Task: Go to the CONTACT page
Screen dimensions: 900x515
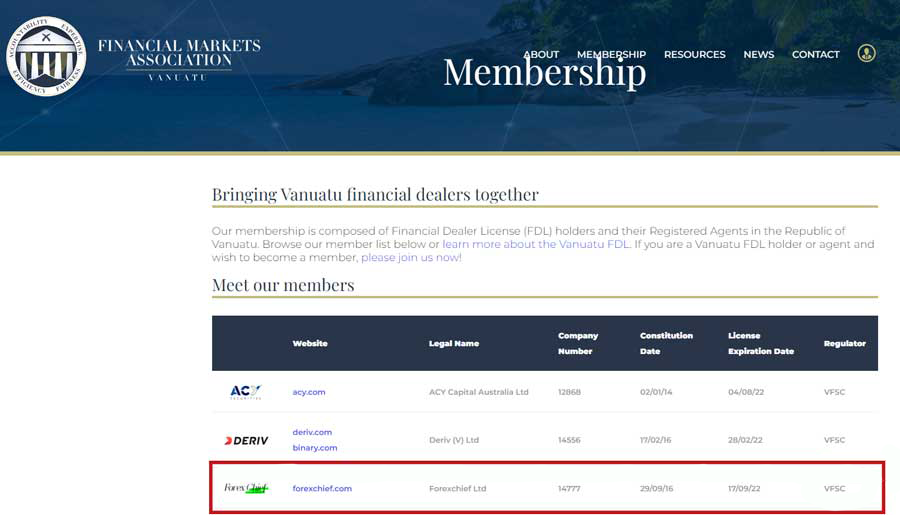Action: point(815,54)
